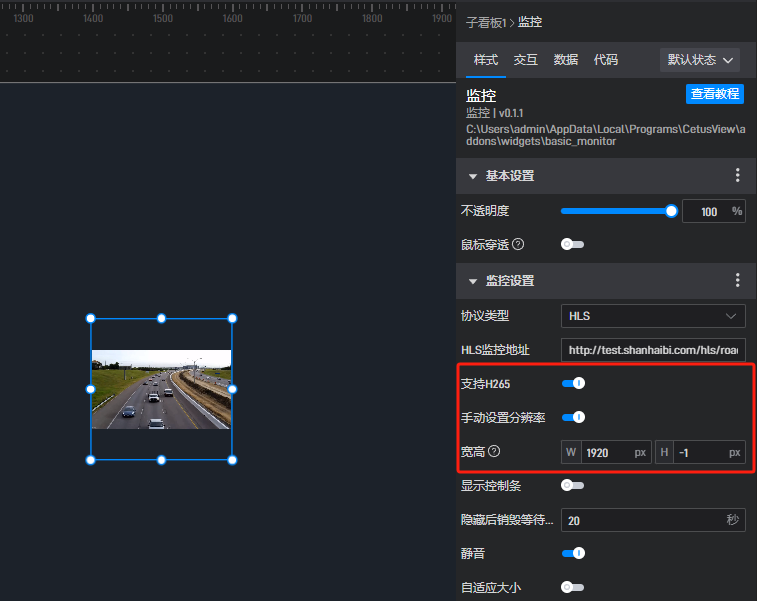The height and width of the screenshot is (601, 757).
Task: Click the right-middle resize handle of the widget
Action: (232, 389)
